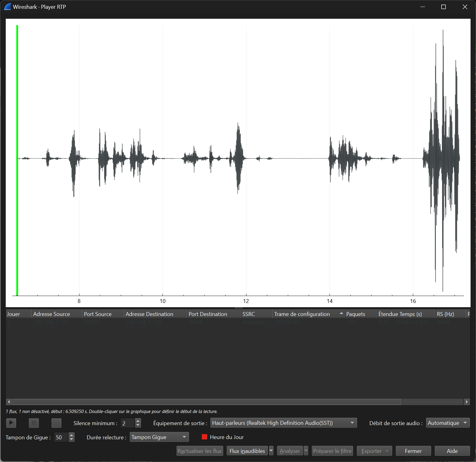Image resolution: width=476 pixels, height=462 pixels.
Task: Decrease the Tampon de Gigue value
Action: [x=72, y=439]
